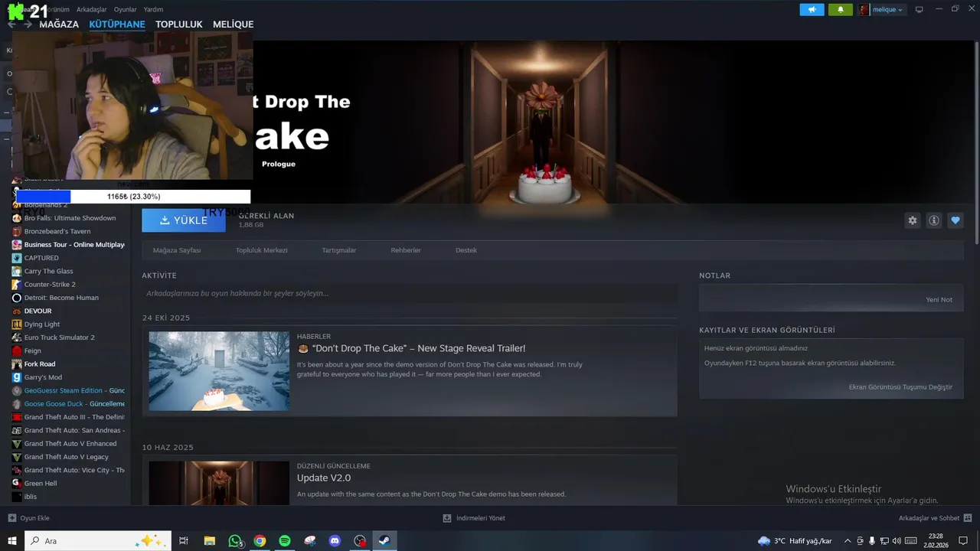Select Dying Light in library
The width and height of the screenshot is (980, 551).
(42, 324)
